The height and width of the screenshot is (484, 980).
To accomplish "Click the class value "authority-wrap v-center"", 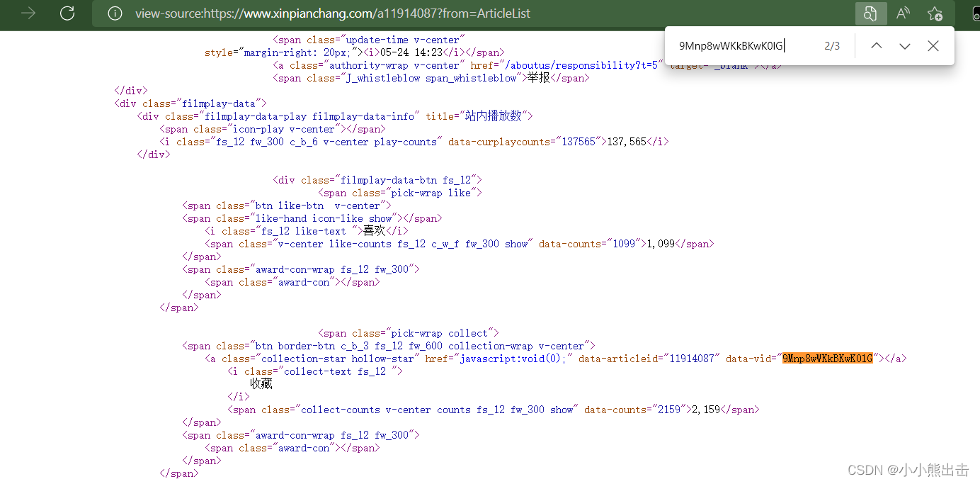I will click(x=403, y=65).
